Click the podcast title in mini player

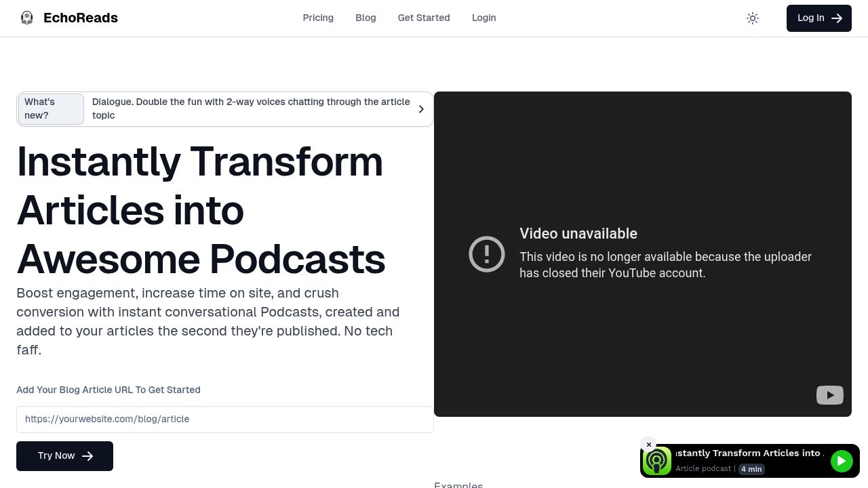749,453
